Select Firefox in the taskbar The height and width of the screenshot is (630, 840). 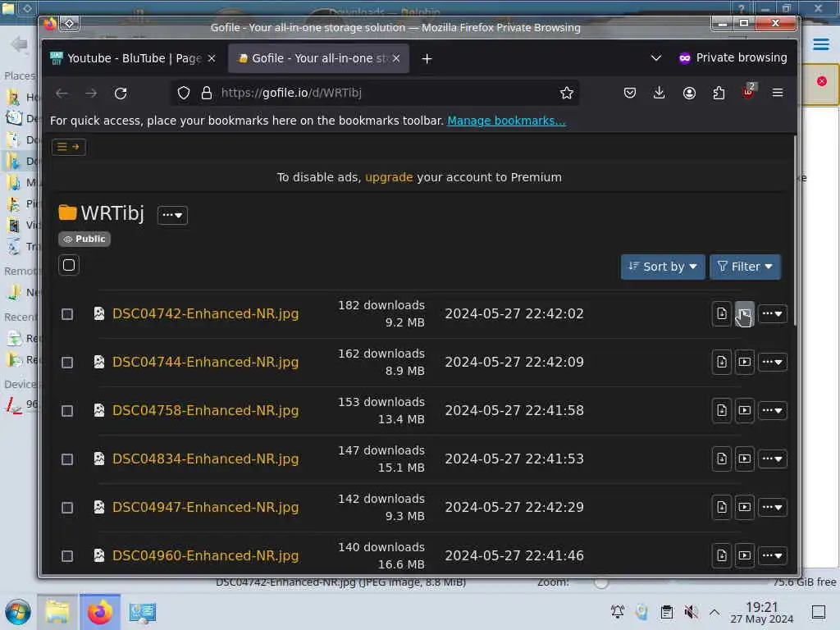100,612
